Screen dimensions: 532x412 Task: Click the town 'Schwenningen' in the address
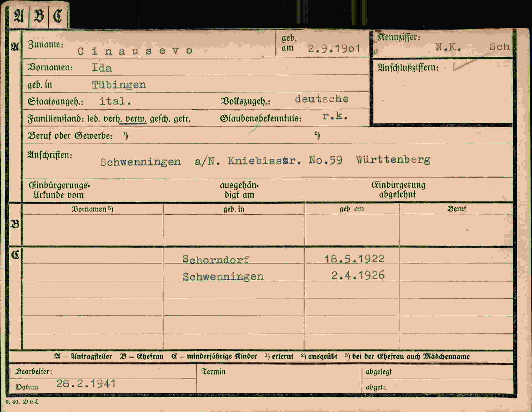[140, 162]
